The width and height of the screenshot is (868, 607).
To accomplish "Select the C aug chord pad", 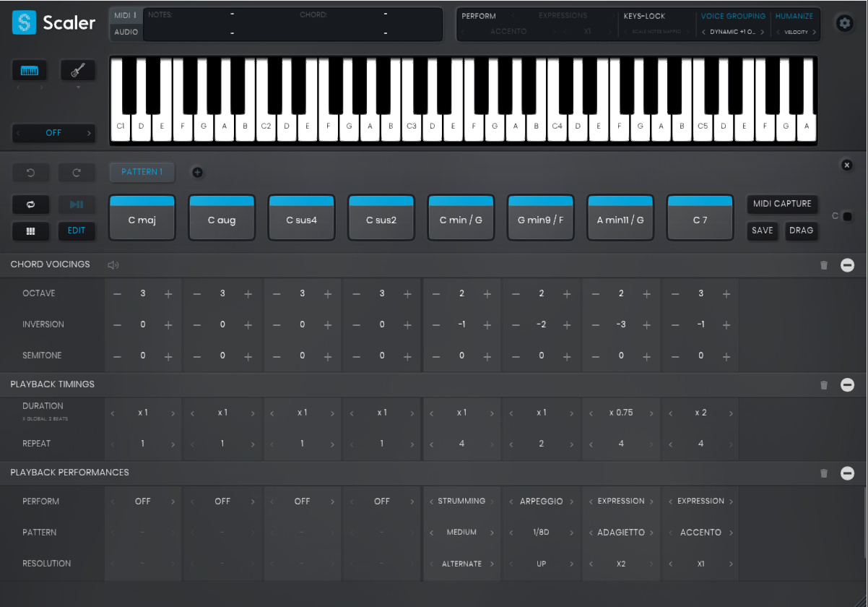I will 222,217.
